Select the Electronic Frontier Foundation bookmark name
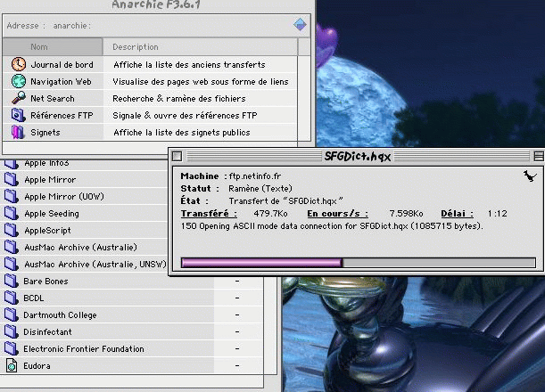545x392 pixels. (84, 349)
